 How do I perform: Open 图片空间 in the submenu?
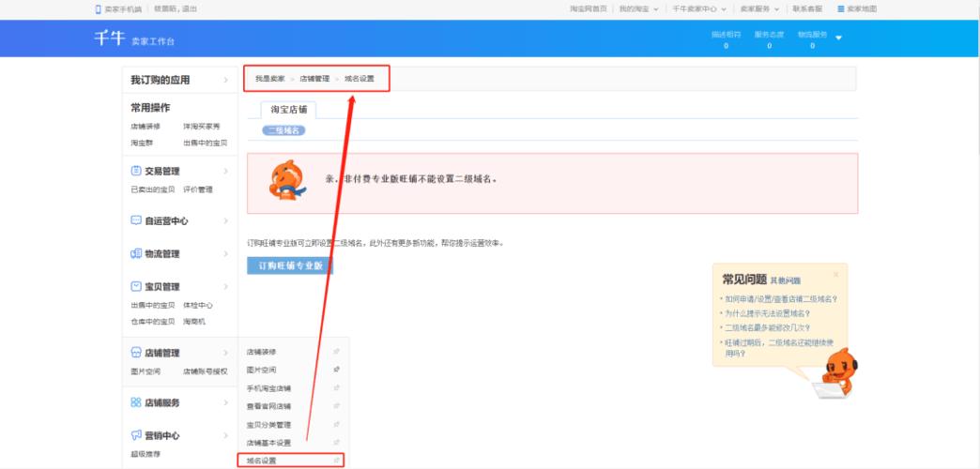point(261,370)
